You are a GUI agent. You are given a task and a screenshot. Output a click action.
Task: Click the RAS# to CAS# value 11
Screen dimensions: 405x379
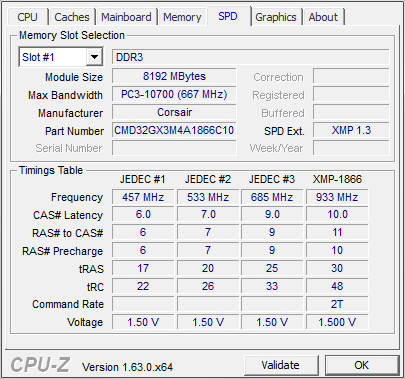point(337,232)
